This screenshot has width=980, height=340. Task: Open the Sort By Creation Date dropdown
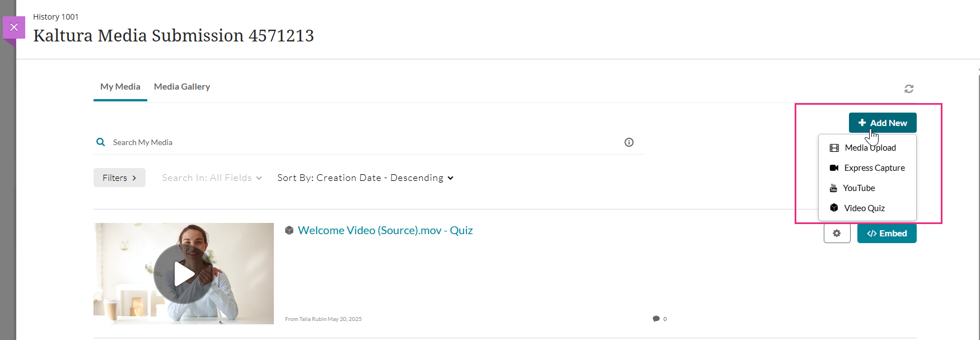[365, 178]
